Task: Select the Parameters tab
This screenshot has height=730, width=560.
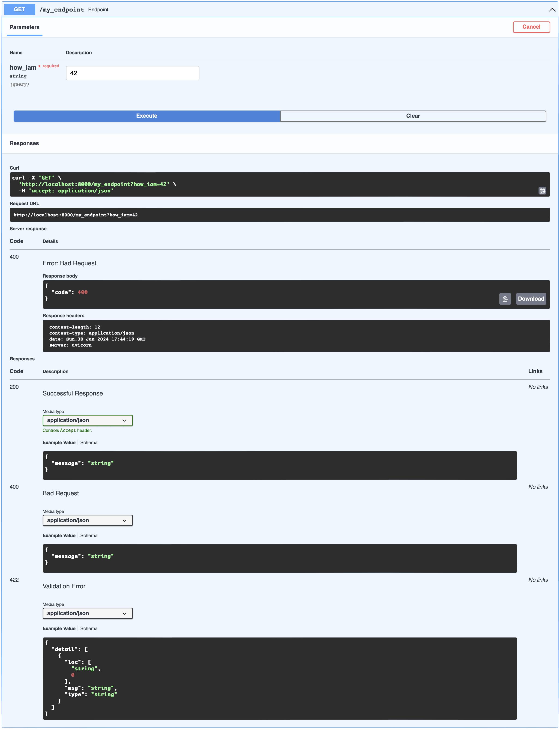Action: (x=24, y=27)
